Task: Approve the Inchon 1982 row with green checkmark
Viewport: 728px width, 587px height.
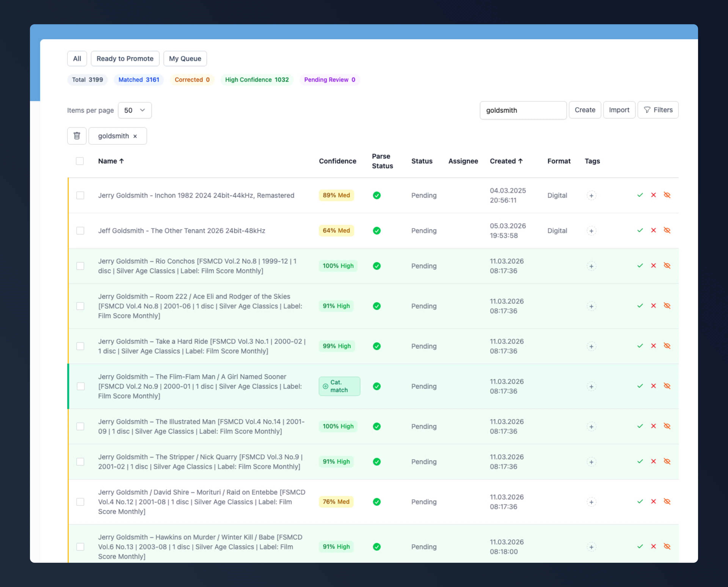Action: [640, 195]
